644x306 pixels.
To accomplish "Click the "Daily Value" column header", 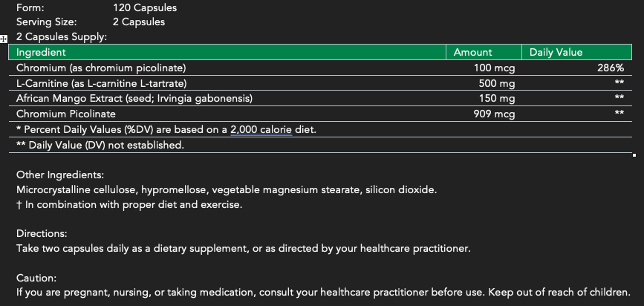I will 556,52.
